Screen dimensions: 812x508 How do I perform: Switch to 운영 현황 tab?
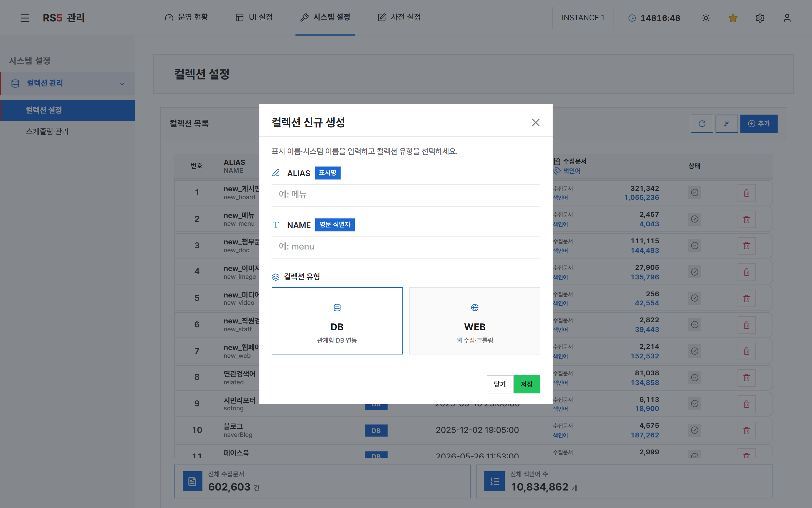pyautogui.click(x=187, y=17)
